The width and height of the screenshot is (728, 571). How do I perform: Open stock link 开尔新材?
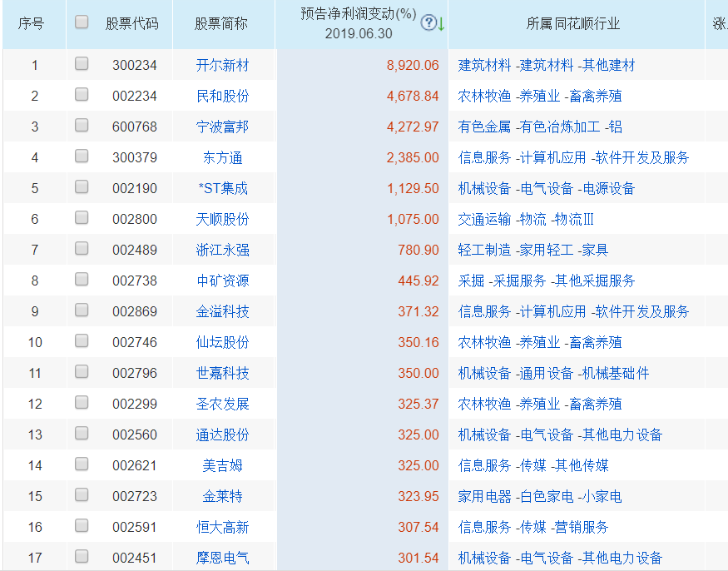pyautogui.click(x=222, y=65)
